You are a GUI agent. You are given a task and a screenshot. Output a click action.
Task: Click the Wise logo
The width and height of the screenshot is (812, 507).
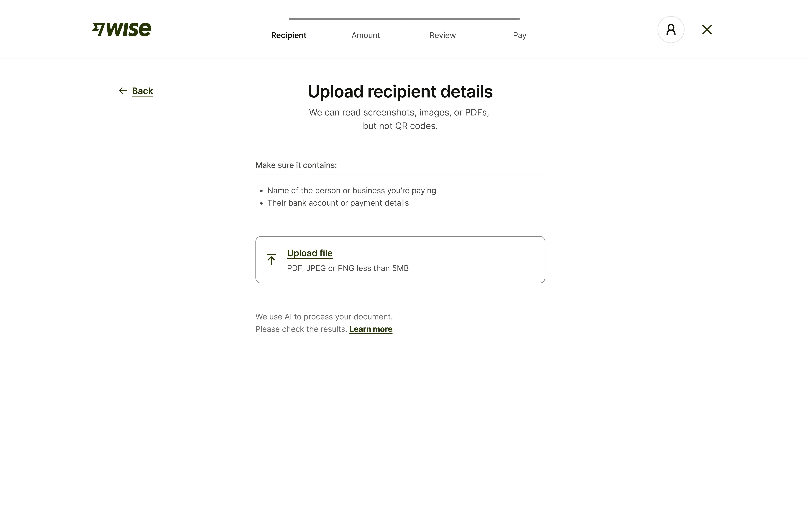pyautogui.click(x=122, y=29)
